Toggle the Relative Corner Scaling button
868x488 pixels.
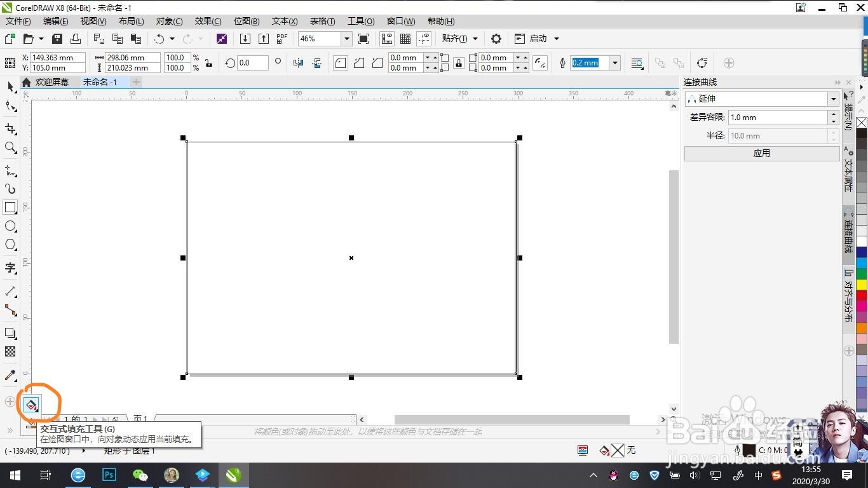coord(540,63)
